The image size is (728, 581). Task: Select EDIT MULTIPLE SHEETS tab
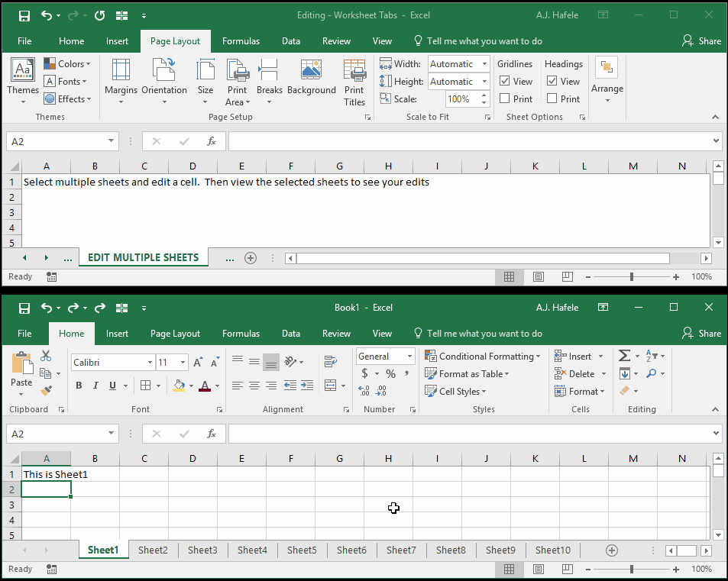tap(143, 257)
